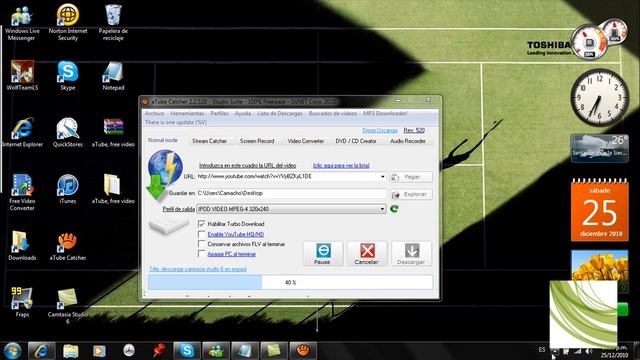
Task: Check the Enable YouTube HQ/HD box
Action: click(201, 234)
